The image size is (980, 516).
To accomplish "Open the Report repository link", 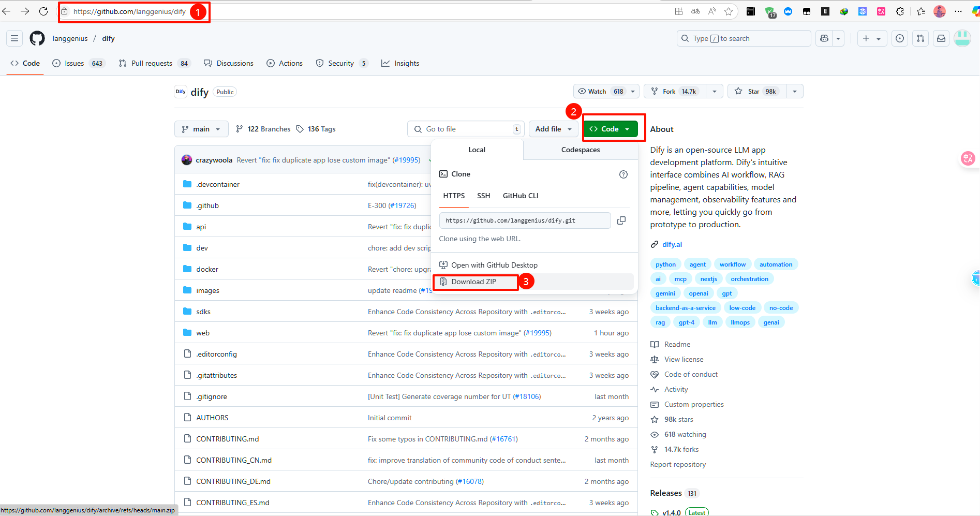I will pyautogui.click(x=678, y=464).
